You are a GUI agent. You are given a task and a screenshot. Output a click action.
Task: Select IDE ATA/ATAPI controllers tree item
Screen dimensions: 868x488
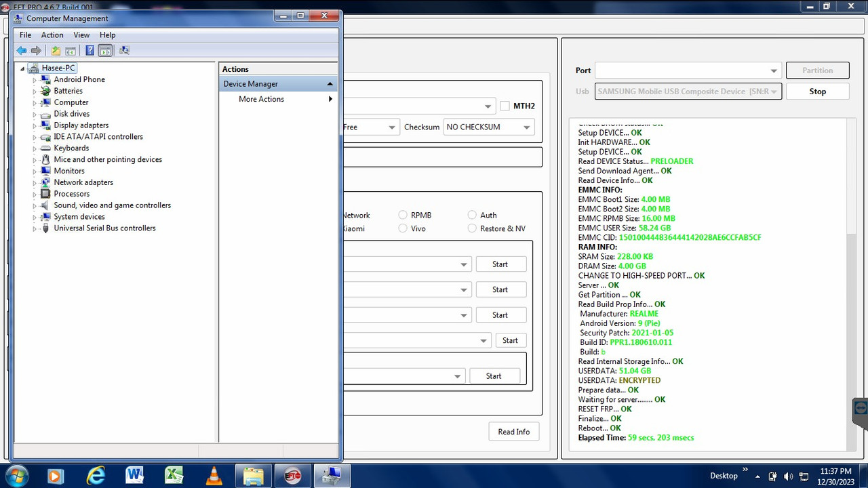pyautogui.click(x=98, y=137)
